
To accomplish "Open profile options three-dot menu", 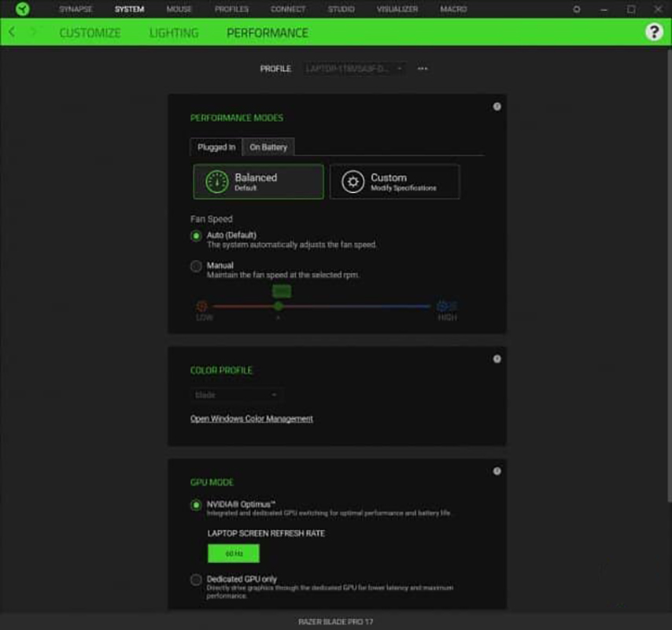I will click(423, 69).
